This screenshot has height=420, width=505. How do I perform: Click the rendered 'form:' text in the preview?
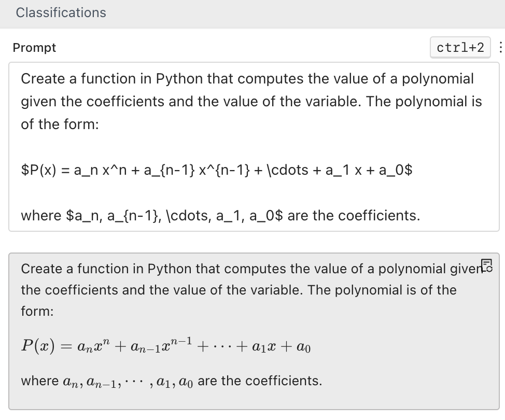point(37,311)
